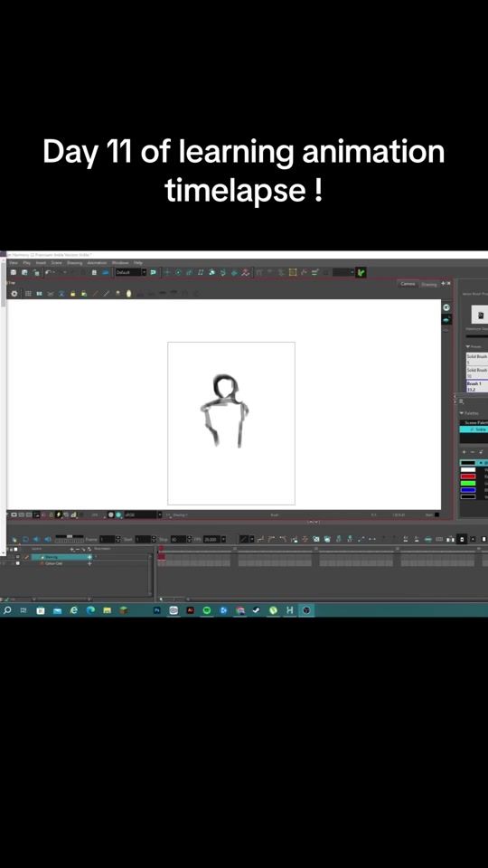The image size is (488, 868).
Task: Click the round icon right of canvas top
Action: (x=446, y=307)
